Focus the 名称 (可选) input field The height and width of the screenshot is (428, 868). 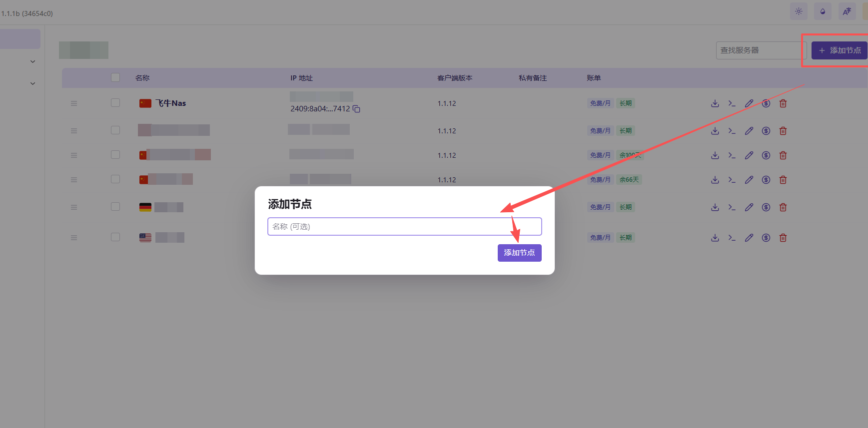[404, 227]
